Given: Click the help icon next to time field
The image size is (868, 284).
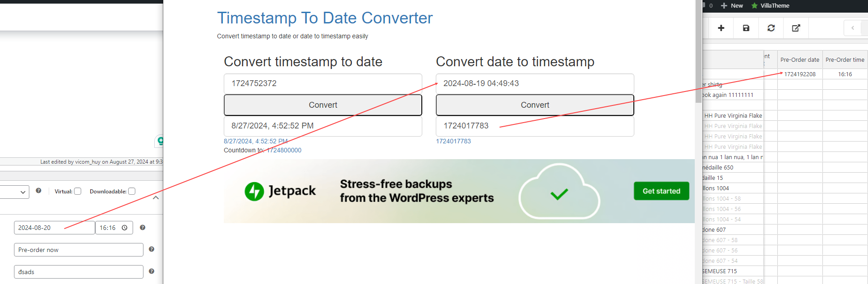Looking at the screenshot, I should click(x=143, y=228).
